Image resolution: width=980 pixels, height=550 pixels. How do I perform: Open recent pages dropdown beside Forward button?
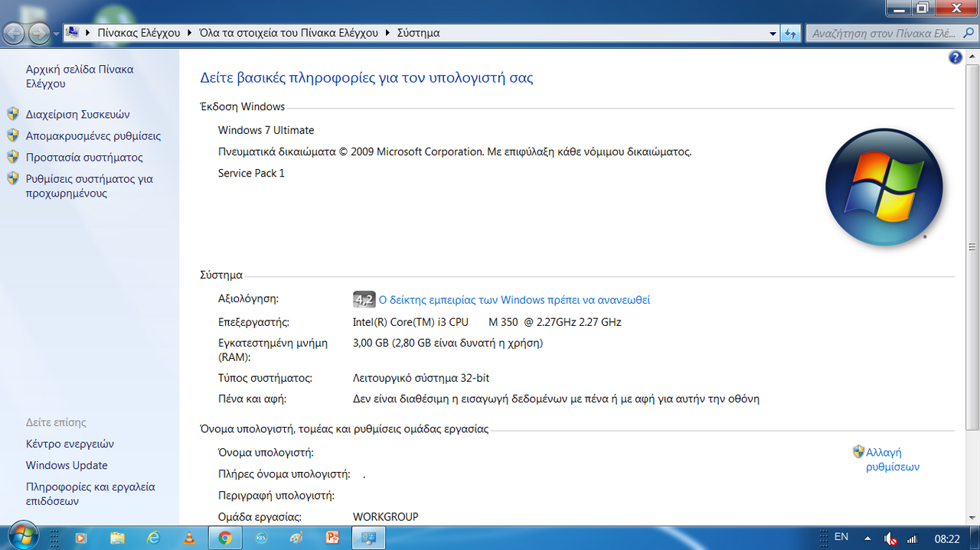point(56,34)
